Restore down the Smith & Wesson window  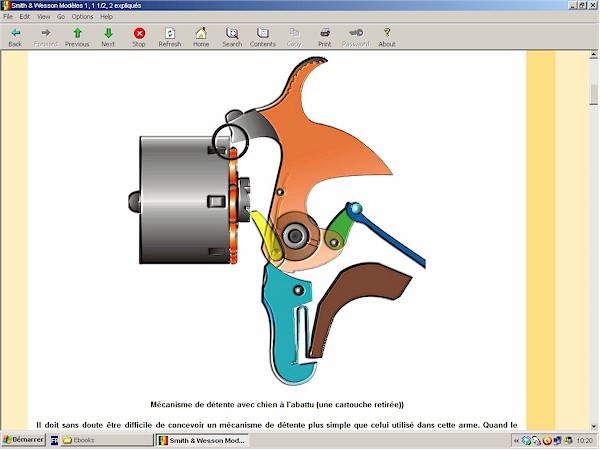point(582,5)
